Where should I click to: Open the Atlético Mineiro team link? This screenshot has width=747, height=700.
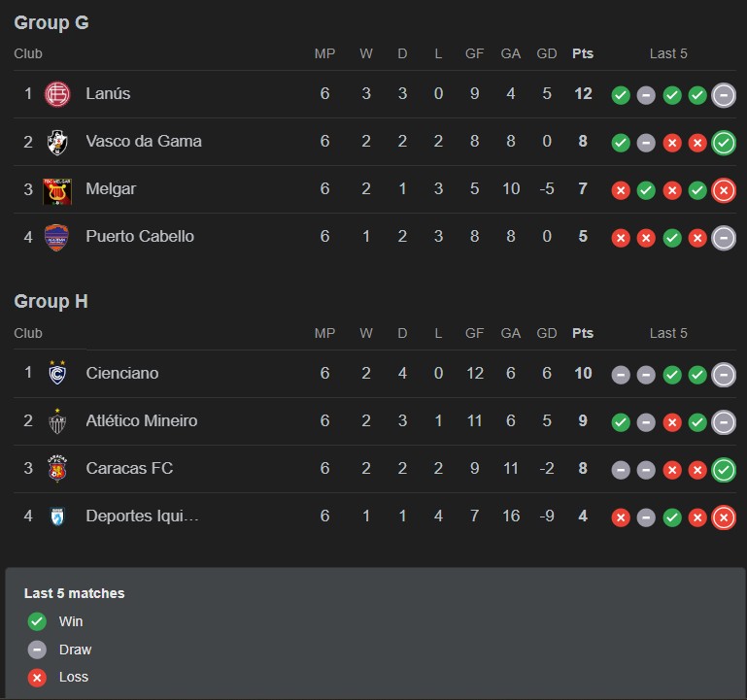coord(141,421)
